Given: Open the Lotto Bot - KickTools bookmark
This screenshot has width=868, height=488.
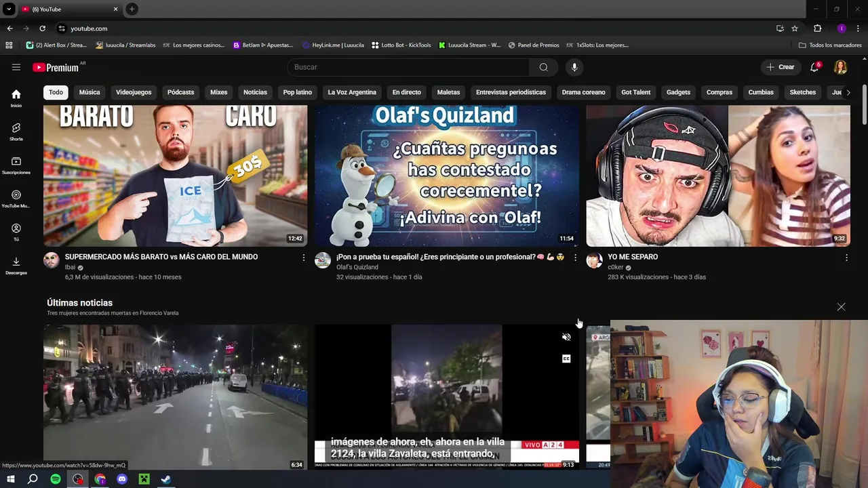Looking at the screenshot, I should click(x=401, y=45).
